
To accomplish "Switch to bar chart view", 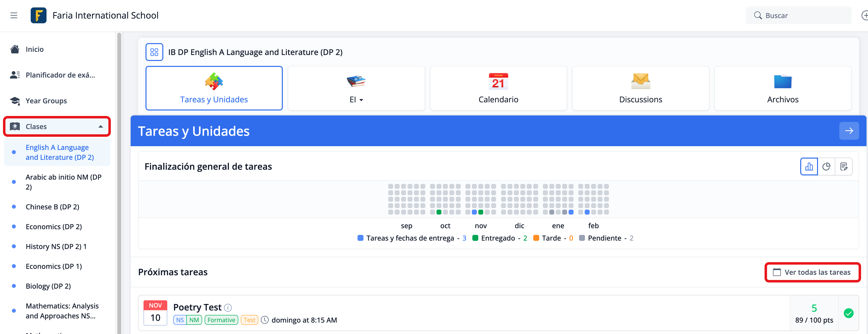I will (x=809, y=167).
